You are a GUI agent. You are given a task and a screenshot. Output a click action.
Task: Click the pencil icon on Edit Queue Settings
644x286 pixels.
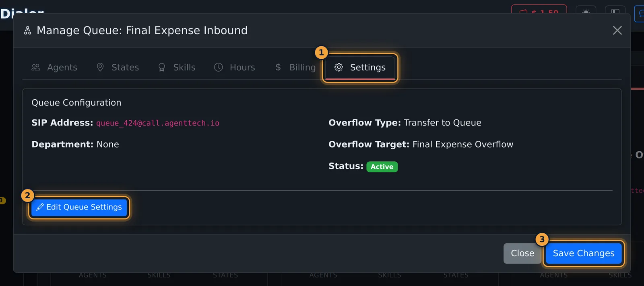40,207
